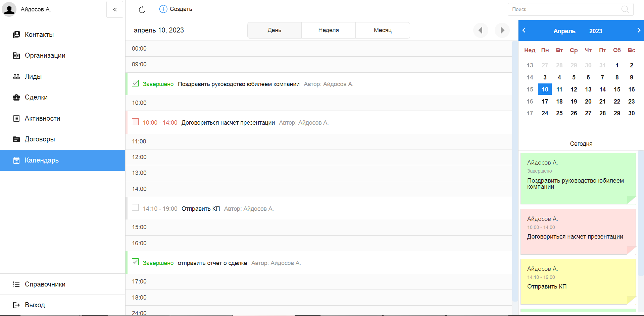The width and height of the screenshot is (644, 316).
Task: Uncheck the completed отправить отчет о сделке task
Action: (x=135, y=262)
